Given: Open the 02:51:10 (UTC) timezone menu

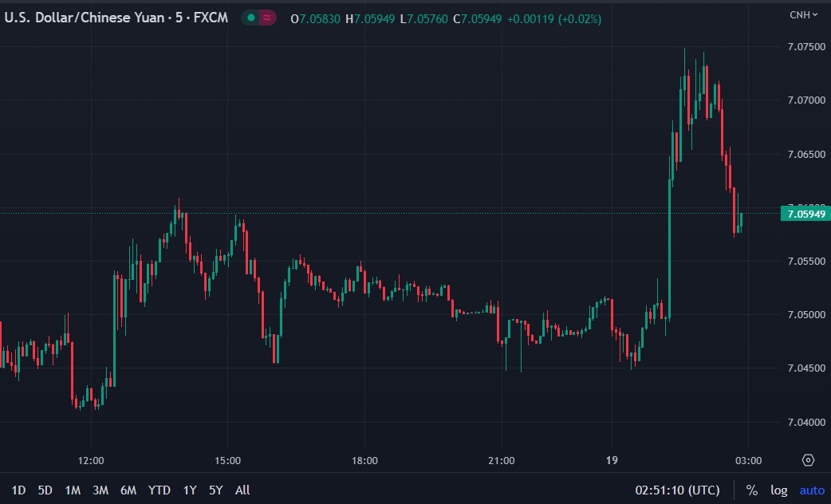Looking at the screenshot, I should tap(677, 490).
